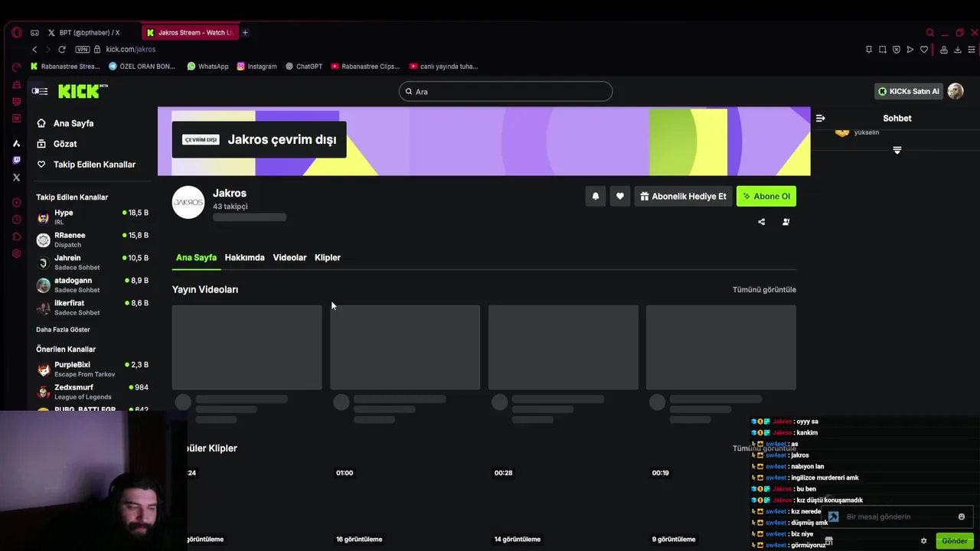980x551 pixels.
Task: Open Opera menu logo
Action: pyautogui.click(x=17, y=33)
